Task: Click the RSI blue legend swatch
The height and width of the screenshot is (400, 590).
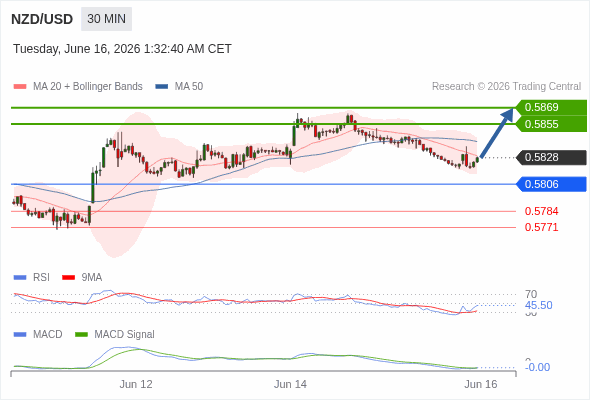Action: click(20, 278)
